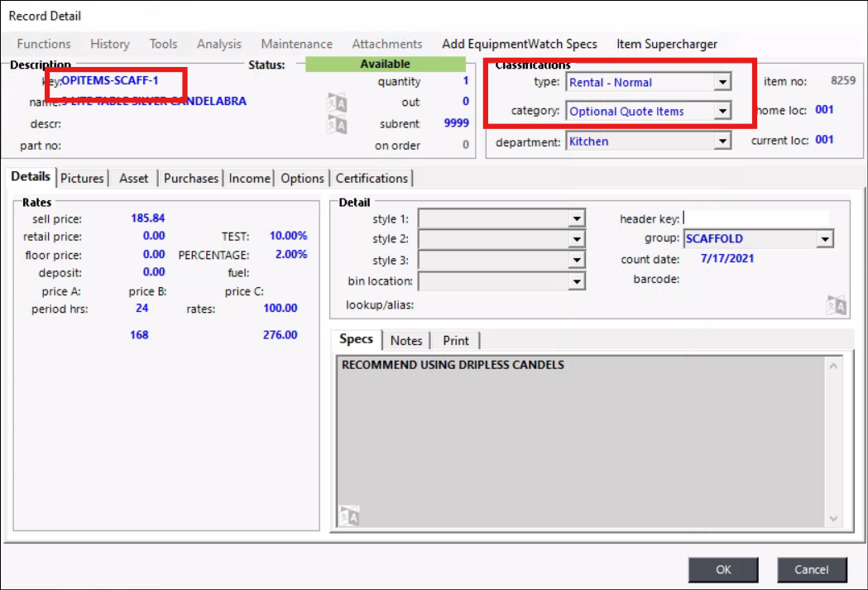Expand the bin location dropdown

577,282
